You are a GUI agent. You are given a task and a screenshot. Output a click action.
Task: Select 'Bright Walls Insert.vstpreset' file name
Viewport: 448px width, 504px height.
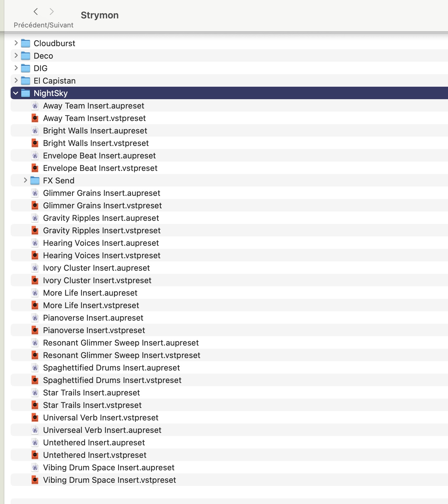click(x=96, y=143)
